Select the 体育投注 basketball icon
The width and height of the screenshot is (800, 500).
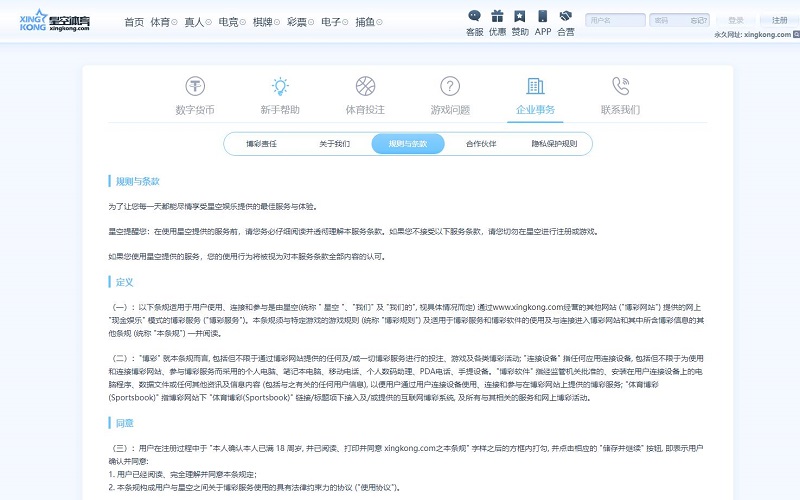(x=365, y=87)
